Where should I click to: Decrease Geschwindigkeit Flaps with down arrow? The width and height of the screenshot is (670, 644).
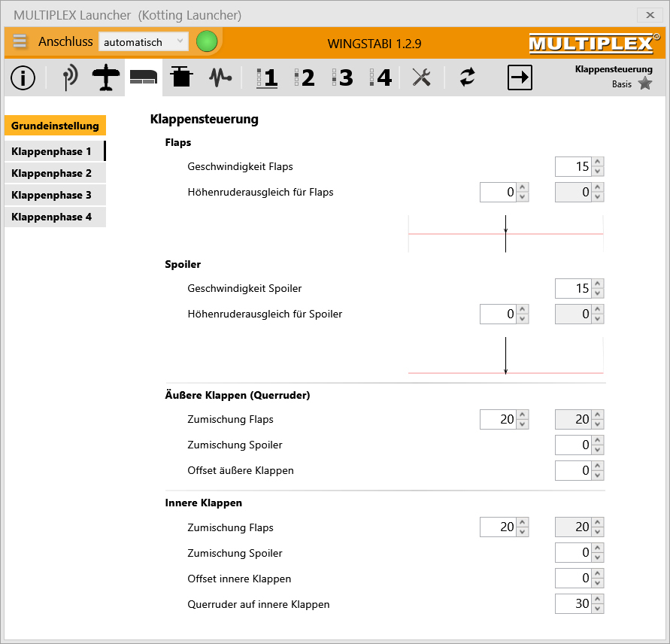click(x=598, y=172)
